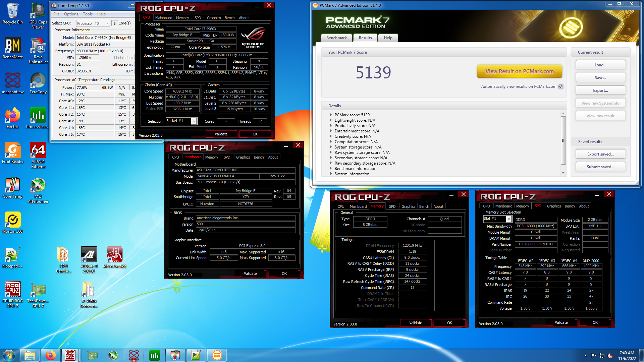Click File menu in Core Temp
Viewport: 644px width, 362px height.
[56, 14]
